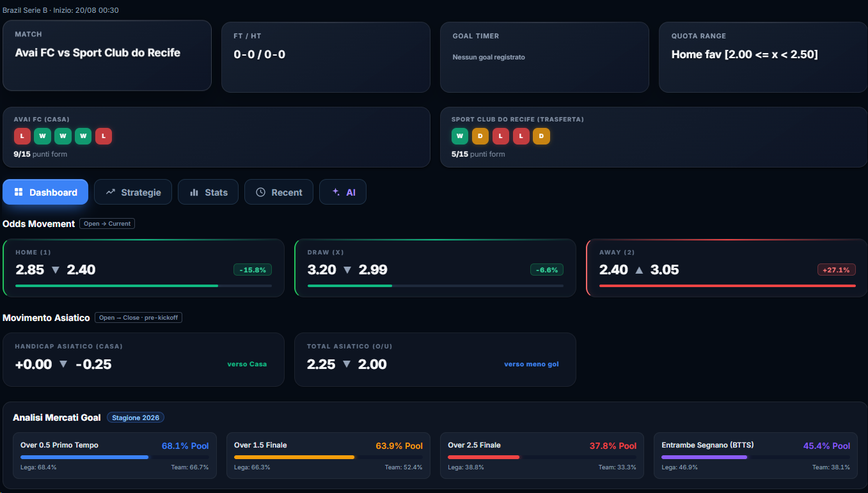Viewport: 868px width, 493px height.
Task: Click Avai FC's first red L form badge
Action: tap(22, 136)
